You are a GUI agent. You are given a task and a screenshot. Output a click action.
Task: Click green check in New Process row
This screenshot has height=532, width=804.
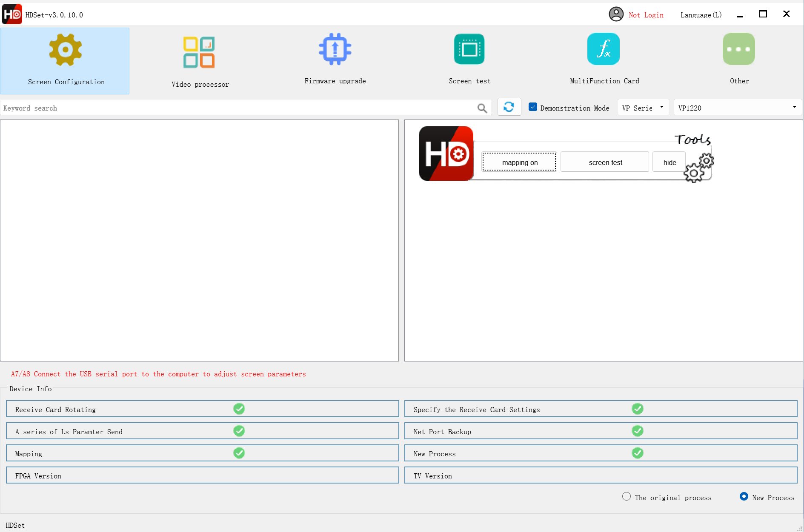pos(638,453)
